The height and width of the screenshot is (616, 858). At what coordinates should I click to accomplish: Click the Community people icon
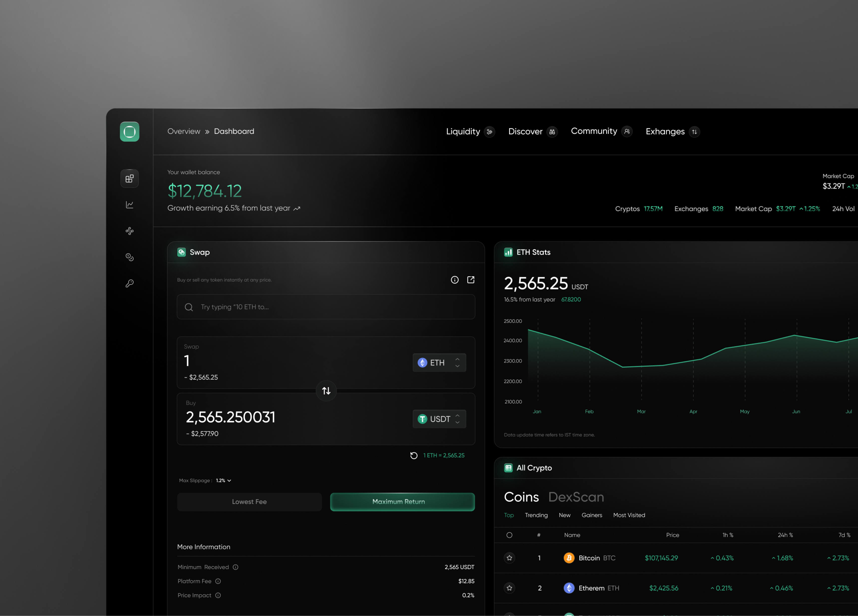[x=627, y=131]
